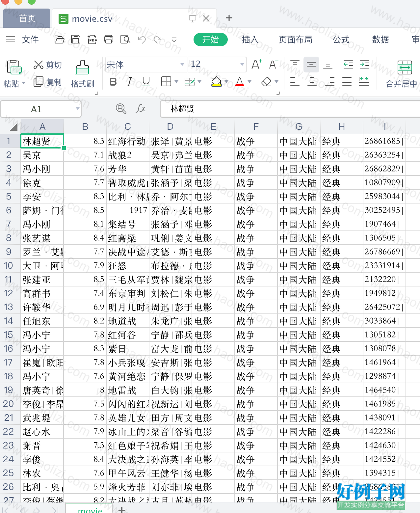Decrease font size with A- icon
The width and height of the screenshot is (420, 513).
(x=274, y=64)
